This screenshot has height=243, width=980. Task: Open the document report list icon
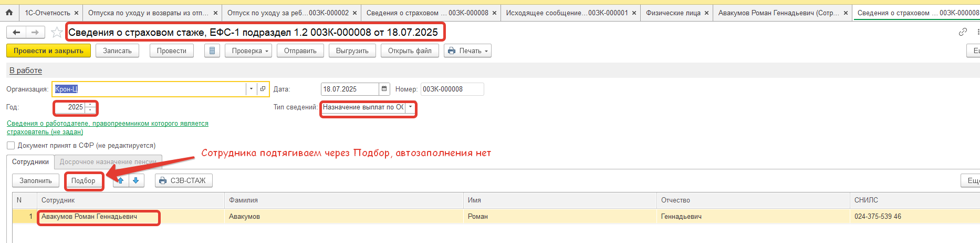click(212, 51)
